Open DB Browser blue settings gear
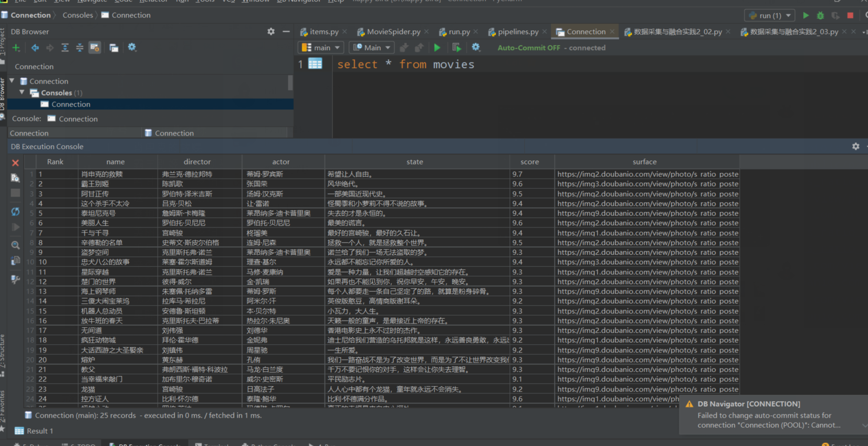Viewport: 868px width, 446px height. [x=132, y=47]
